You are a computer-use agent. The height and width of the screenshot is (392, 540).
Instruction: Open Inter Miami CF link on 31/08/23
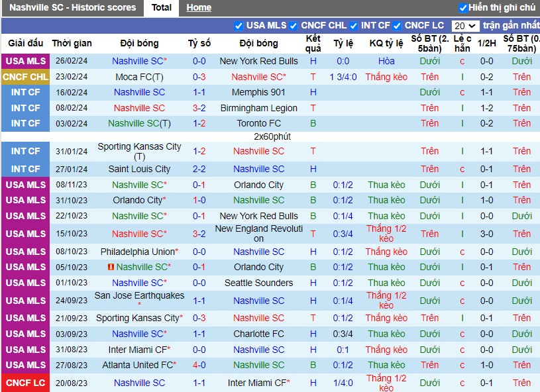[x=139, y=350]
